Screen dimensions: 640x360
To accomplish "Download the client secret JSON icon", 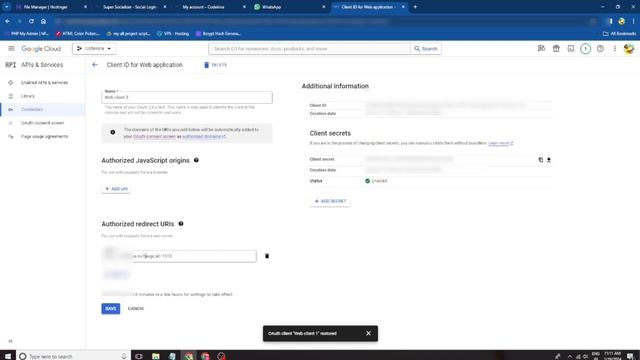I will click(x=549, y=160).
